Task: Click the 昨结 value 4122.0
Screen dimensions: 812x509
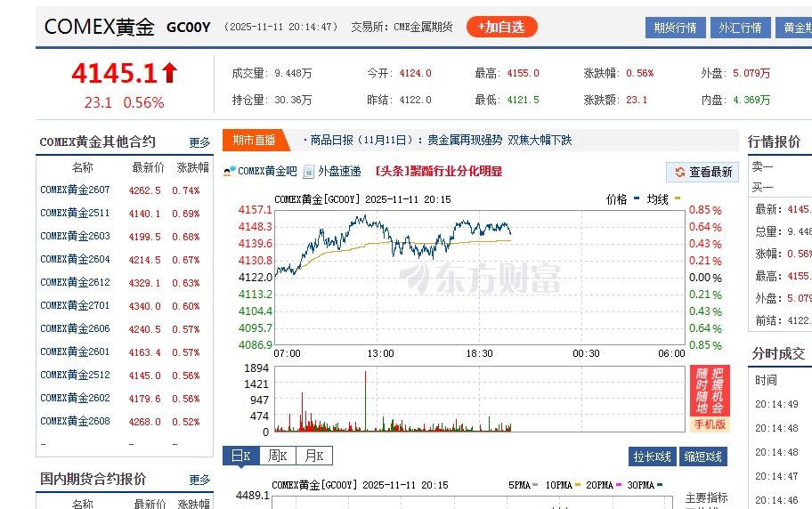Action: [415, 100]
